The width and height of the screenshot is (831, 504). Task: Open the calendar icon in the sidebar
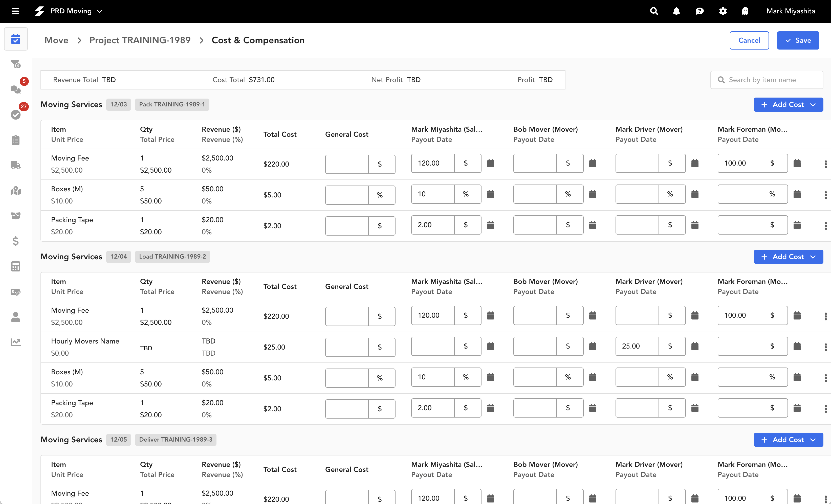pos(15,39)
